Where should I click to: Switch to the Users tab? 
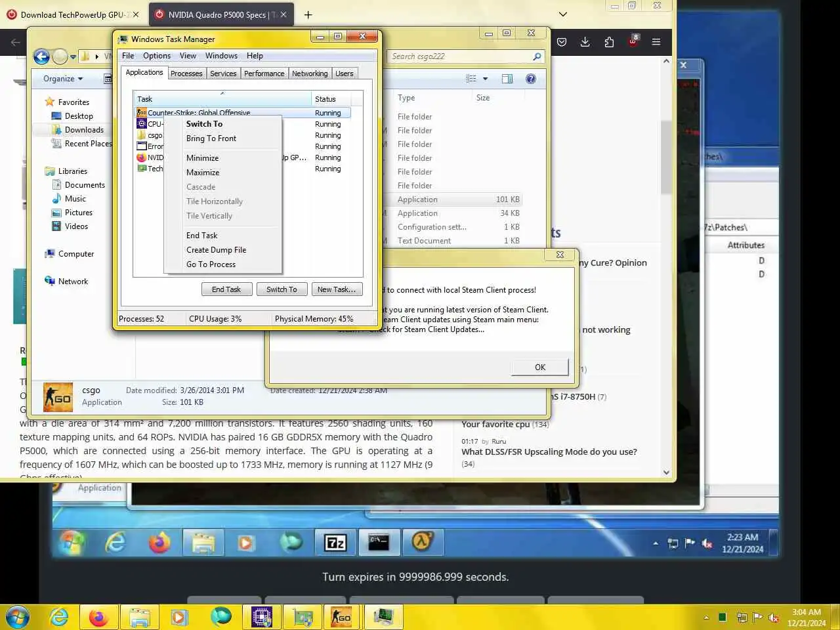(x=345, y=73)
